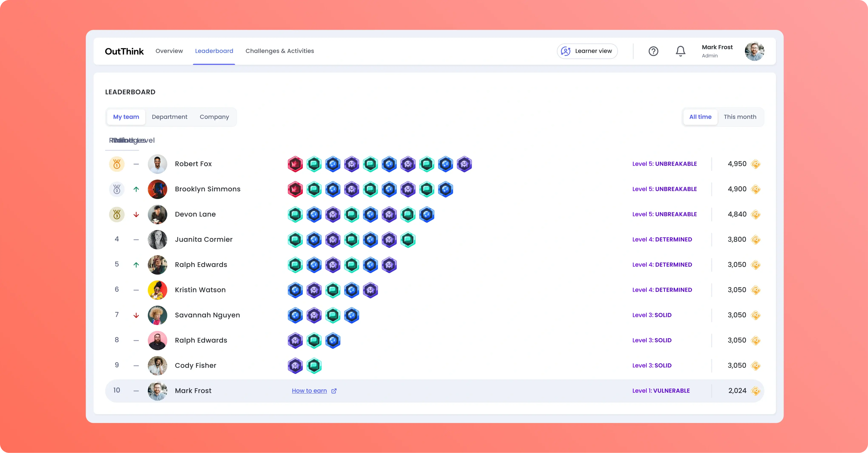
Task: Switch to the Company leaderboard tab
Action: 215,116
